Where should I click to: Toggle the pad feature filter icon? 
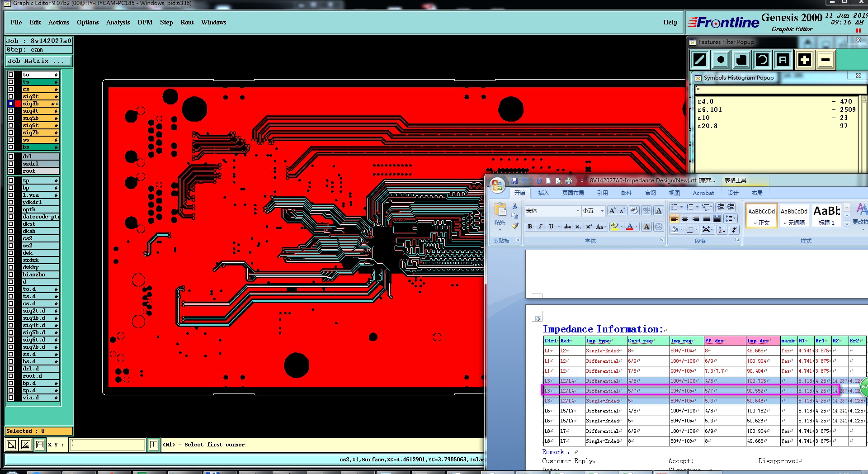(721, 60)
